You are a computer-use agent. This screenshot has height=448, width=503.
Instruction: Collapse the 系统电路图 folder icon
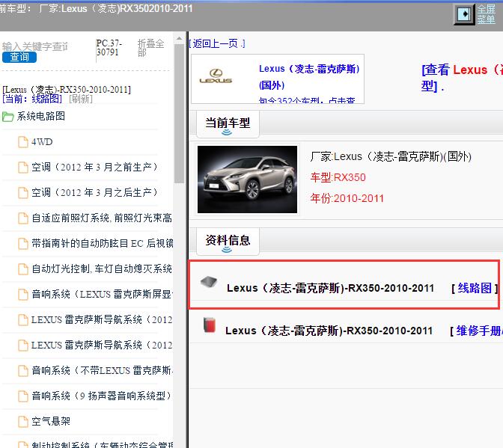(7, 117)
